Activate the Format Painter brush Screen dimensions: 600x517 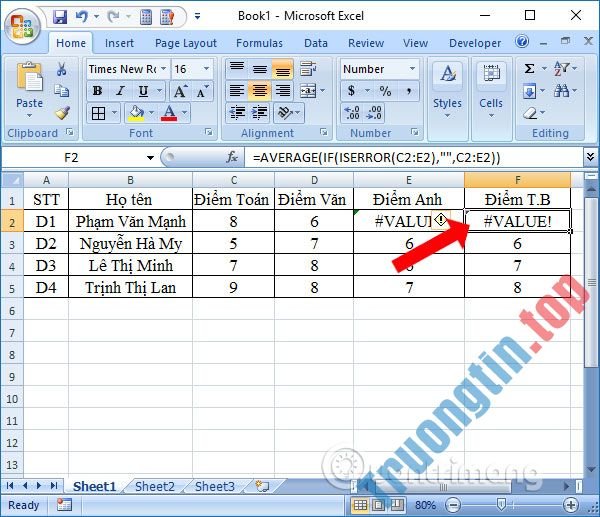click(x=61, y=113)
